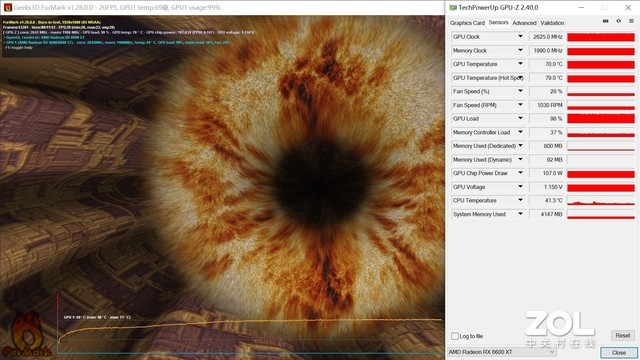640x360 pixels.
Task: Open the GPU-Z hamburger menu icon
Action: [631, 21]
